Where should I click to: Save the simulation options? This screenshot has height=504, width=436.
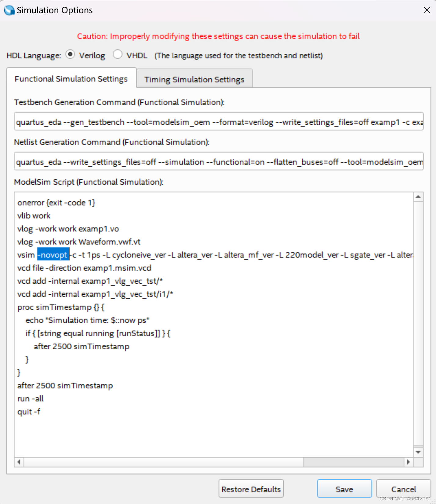click(344, 489)
